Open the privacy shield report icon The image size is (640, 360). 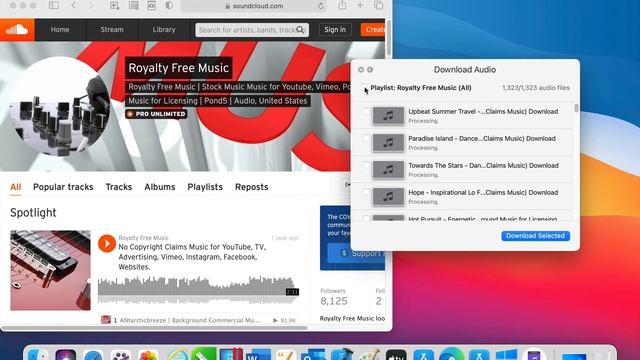(x=169, y=5)
